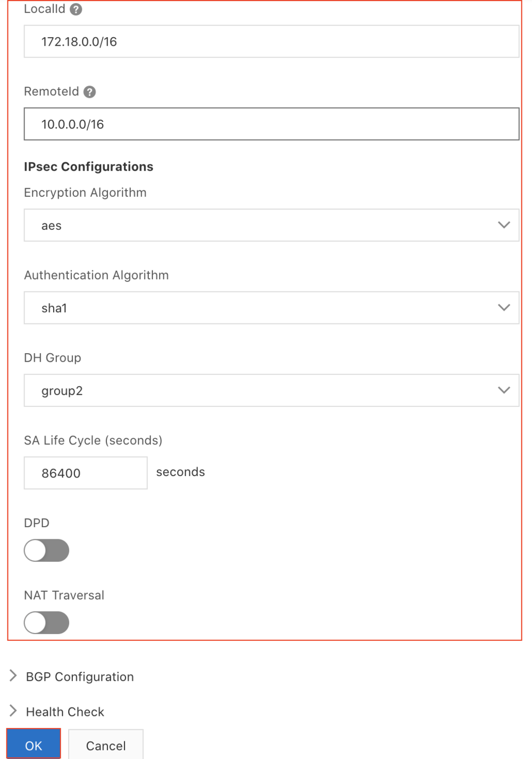Click the DH Group dropdown chevron
Viewport: 532px width, 759px height.
click(x=504, y=390)
